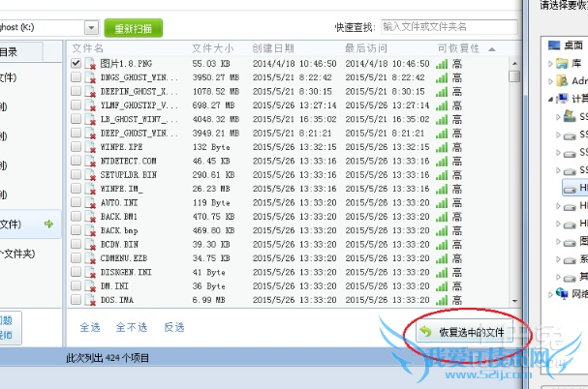Click file icon of BACK.BM1 row
Viewport: 588px width, 389px height.
click(x=90, y=217)
